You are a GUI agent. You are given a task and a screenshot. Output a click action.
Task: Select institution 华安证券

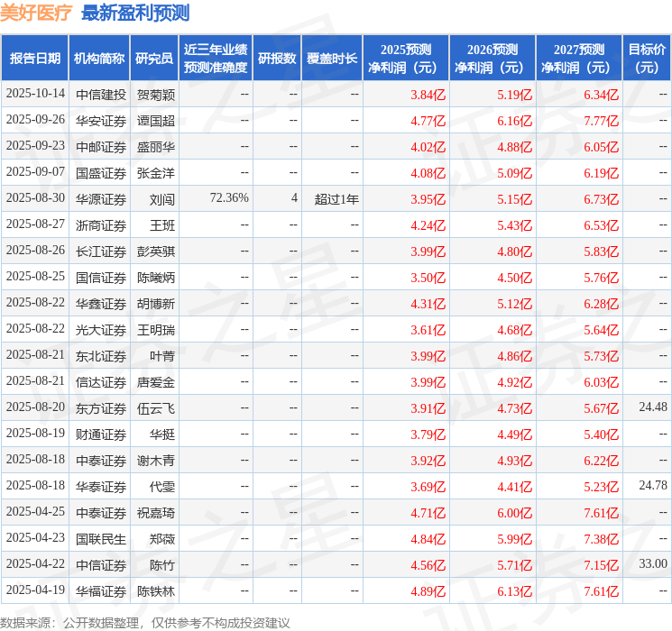click(101, 121)
